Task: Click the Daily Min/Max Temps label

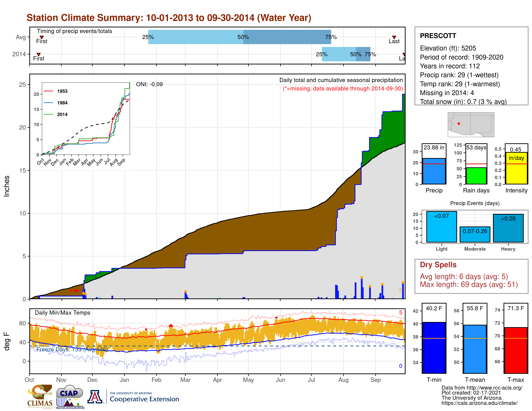Action: point(62,313)
